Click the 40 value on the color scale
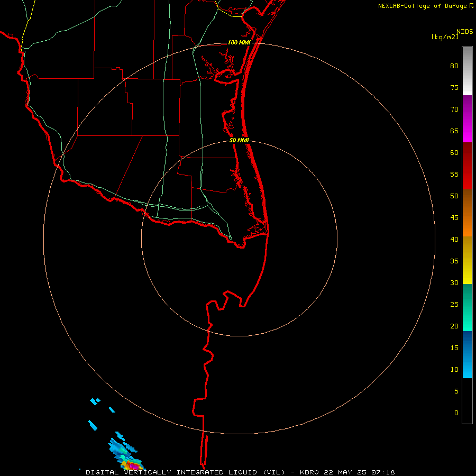 click(454, 239)
